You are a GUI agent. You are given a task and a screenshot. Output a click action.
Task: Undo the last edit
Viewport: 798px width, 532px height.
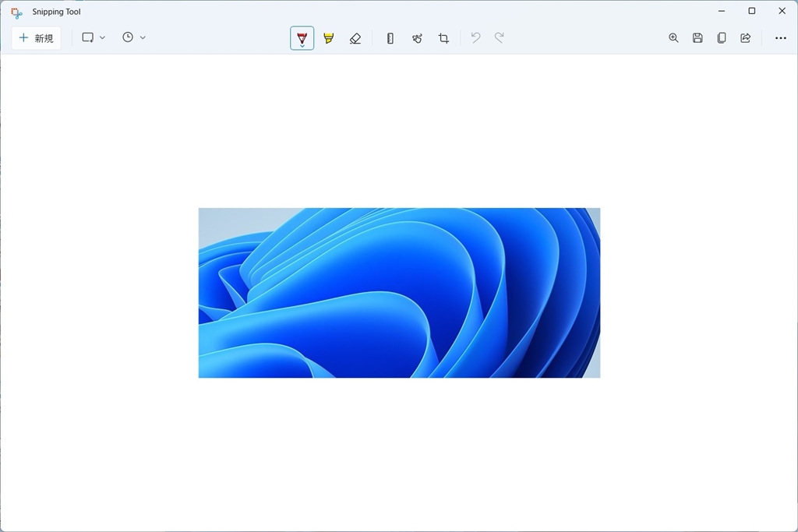click(x=476, y=37)
